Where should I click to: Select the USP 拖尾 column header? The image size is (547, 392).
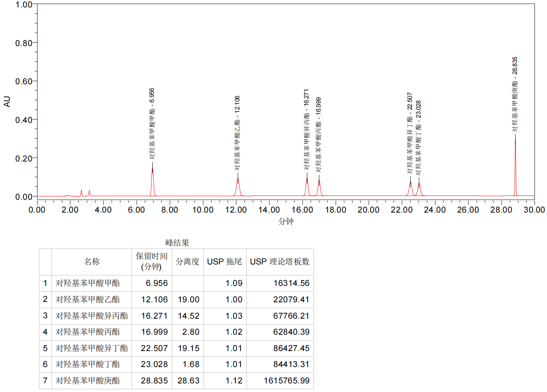click(x=225, y=262)
